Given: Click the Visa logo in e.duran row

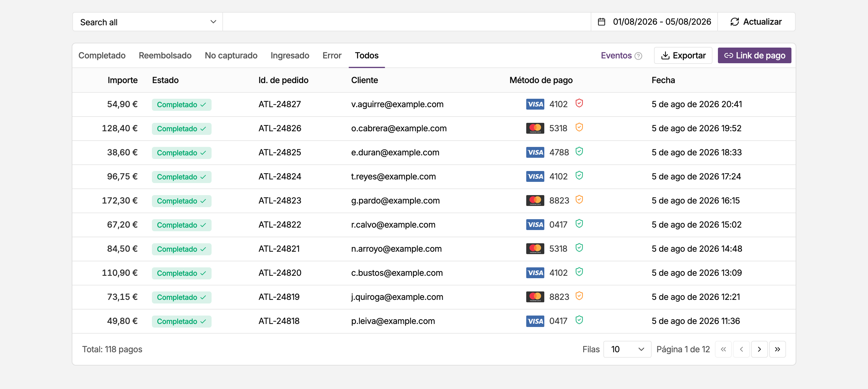Looking at the screenshot, I should pyautogui.click(x=535, y=152).
